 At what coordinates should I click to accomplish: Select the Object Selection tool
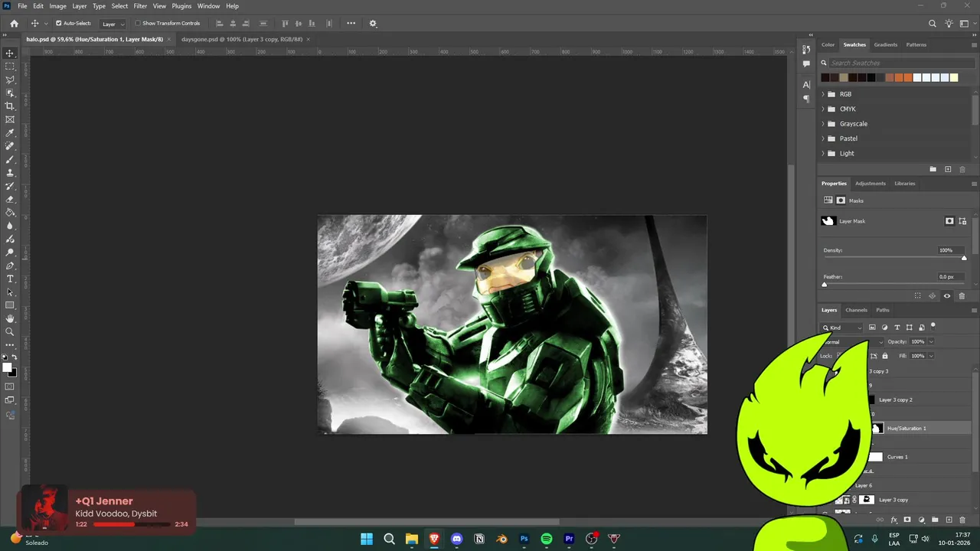point(10,93)
